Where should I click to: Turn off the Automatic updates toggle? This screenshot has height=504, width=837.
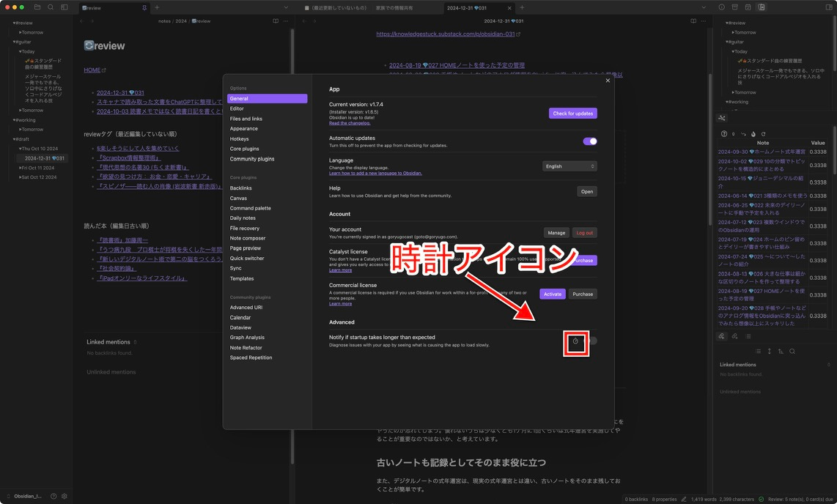590,141
